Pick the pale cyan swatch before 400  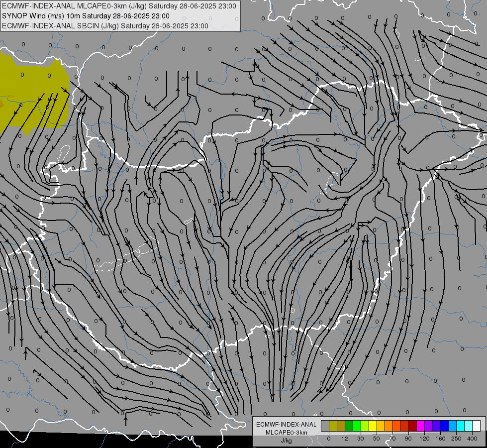469,426
